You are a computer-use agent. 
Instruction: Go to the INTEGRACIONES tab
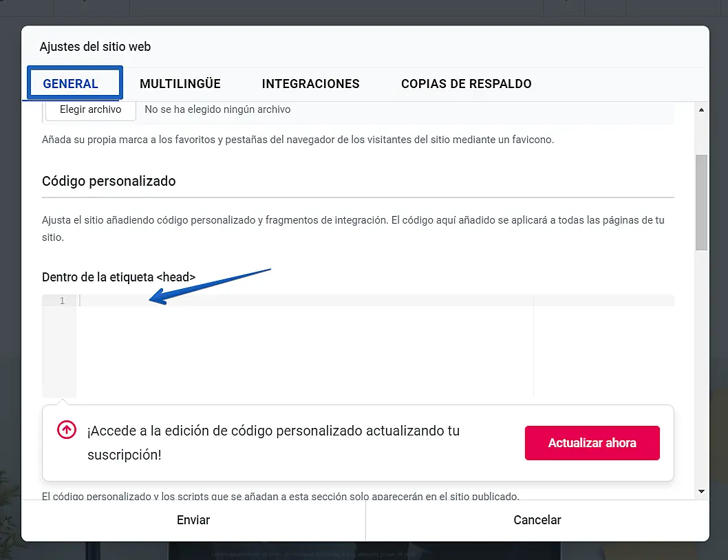tap(311, 84)
